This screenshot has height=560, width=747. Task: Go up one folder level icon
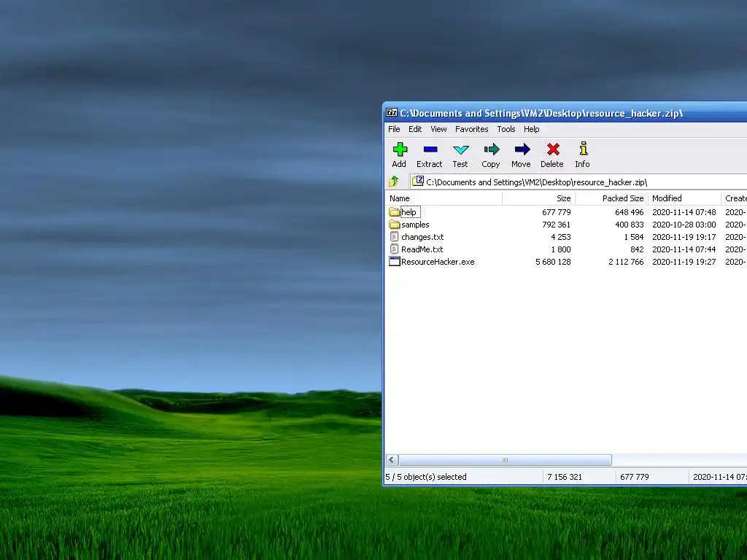(x=393, y=182)
